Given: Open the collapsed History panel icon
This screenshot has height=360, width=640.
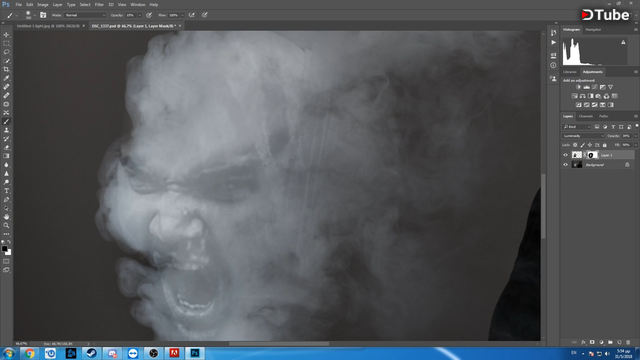Looking at the screenshot, I should pyautogui.click(x=553, y=33).
